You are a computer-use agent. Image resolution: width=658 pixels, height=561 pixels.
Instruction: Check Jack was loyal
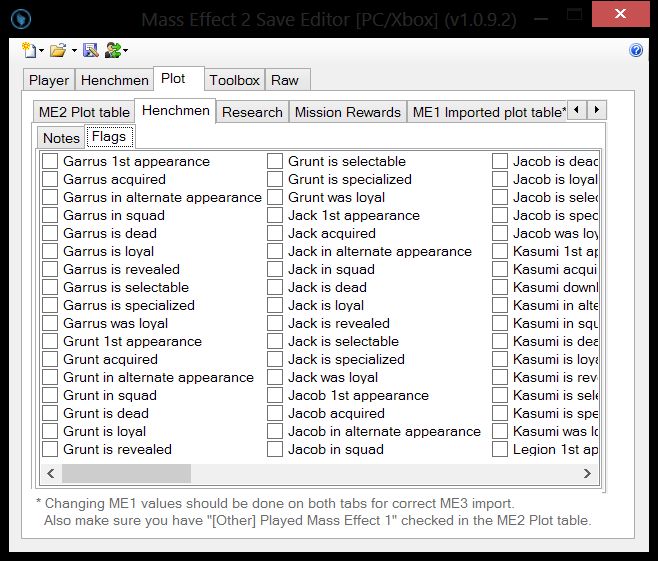click(x=275, y=378)
